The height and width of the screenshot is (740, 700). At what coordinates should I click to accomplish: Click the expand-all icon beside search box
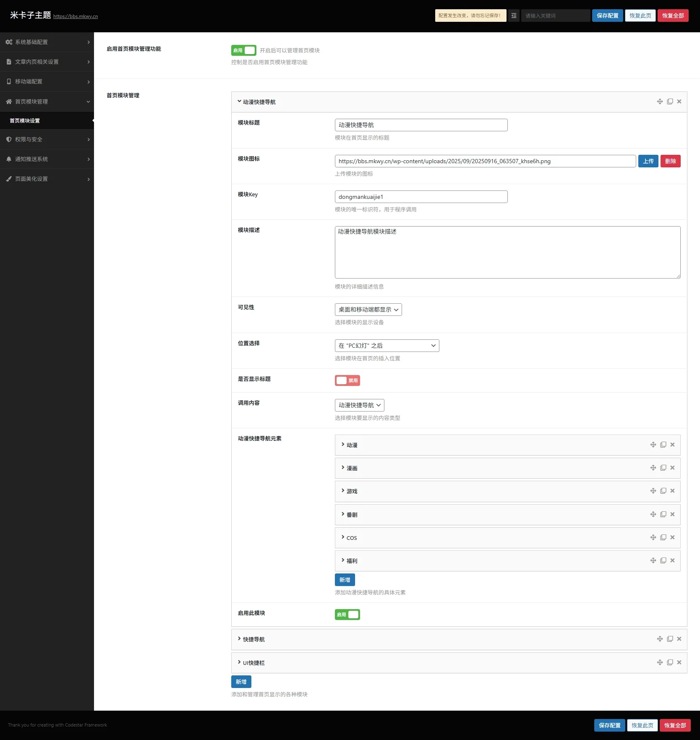[514, 16]
